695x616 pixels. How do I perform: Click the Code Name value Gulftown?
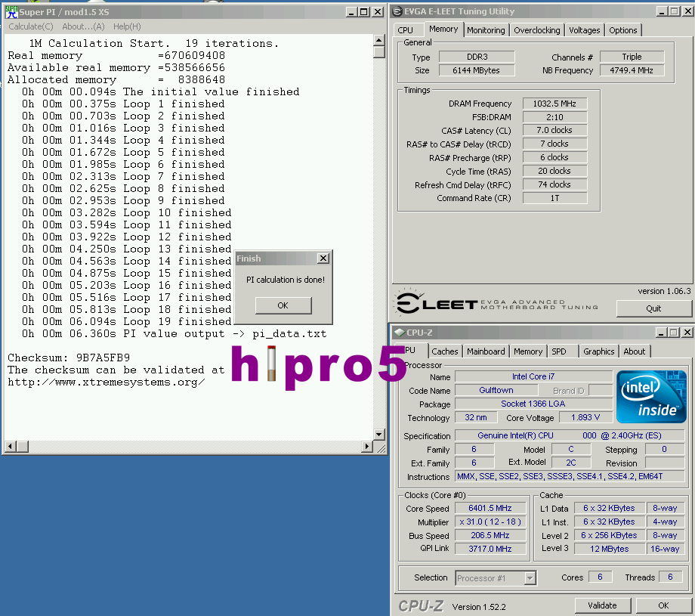point(496,390)
